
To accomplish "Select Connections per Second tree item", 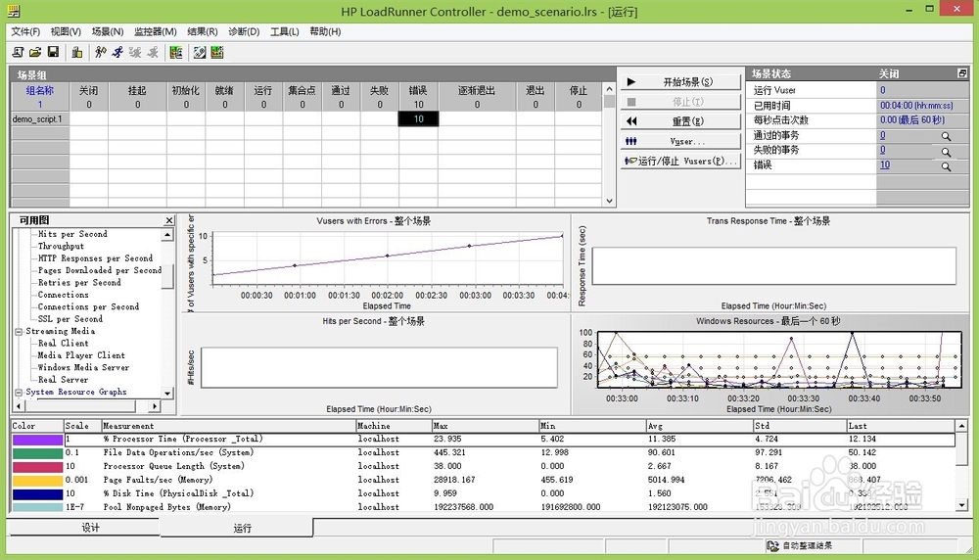I will [x=88, y=307].
